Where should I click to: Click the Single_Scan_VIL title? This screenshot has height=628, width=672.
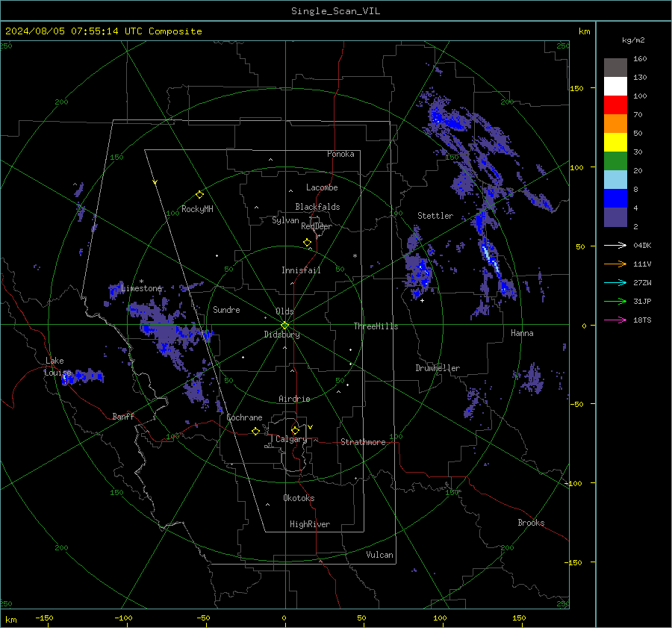(335, 11)
